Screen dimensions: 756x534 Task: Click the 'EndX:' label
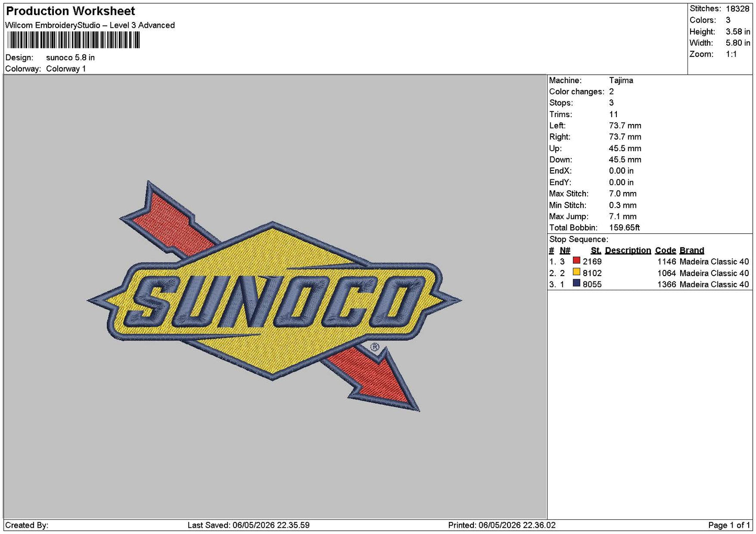(560, 171)
